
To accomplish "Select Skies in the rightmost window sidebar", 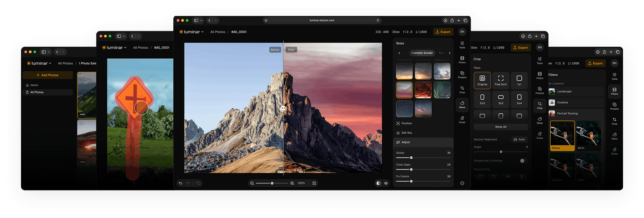I will (614, 136).
